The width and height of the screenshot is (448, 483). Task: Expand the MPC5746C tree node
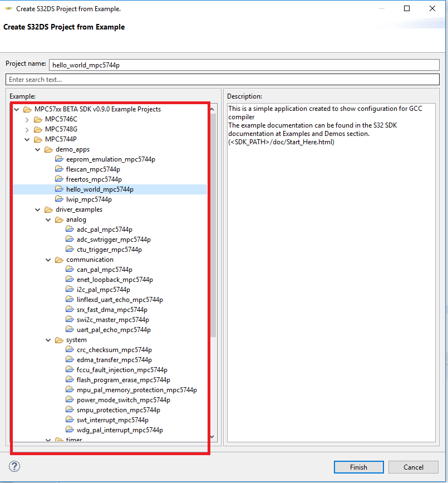27,120
